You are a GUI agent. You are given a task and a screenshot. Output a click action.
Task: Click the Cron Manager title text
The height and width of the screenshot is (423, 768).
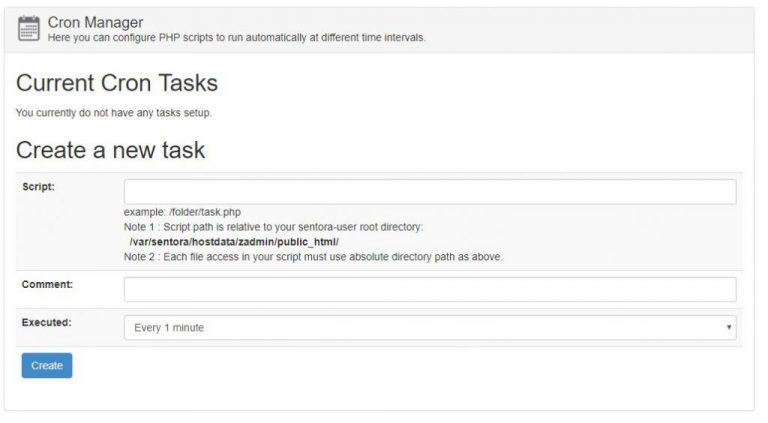pyautogui.click(x=95, y=22)
